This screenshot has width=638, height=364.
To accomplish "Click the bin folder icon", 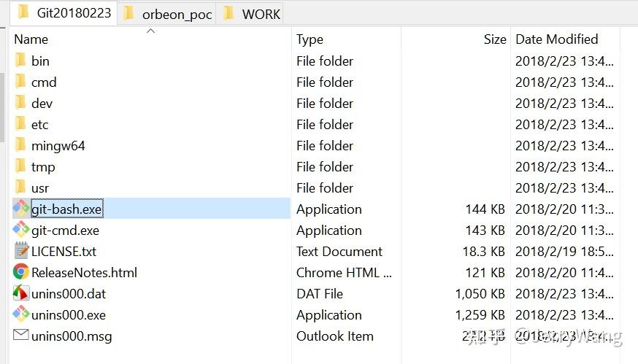I will click(20, 61).
